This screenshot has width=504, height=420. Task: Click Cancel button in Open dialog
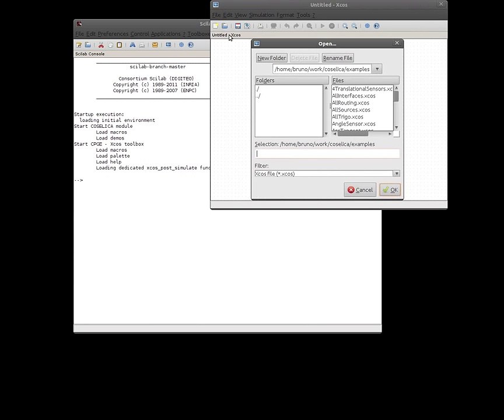click(360, 190)
